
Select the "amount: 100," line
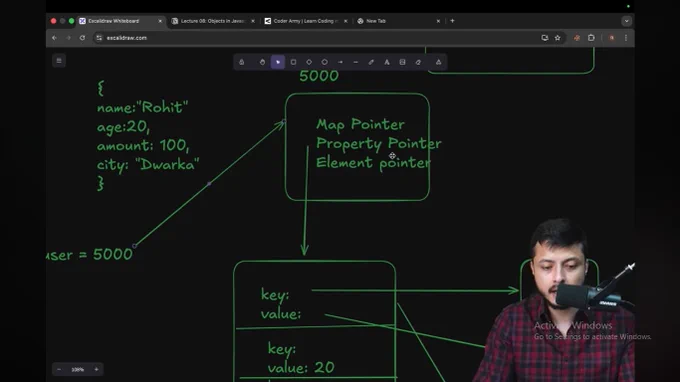point(143,145)
